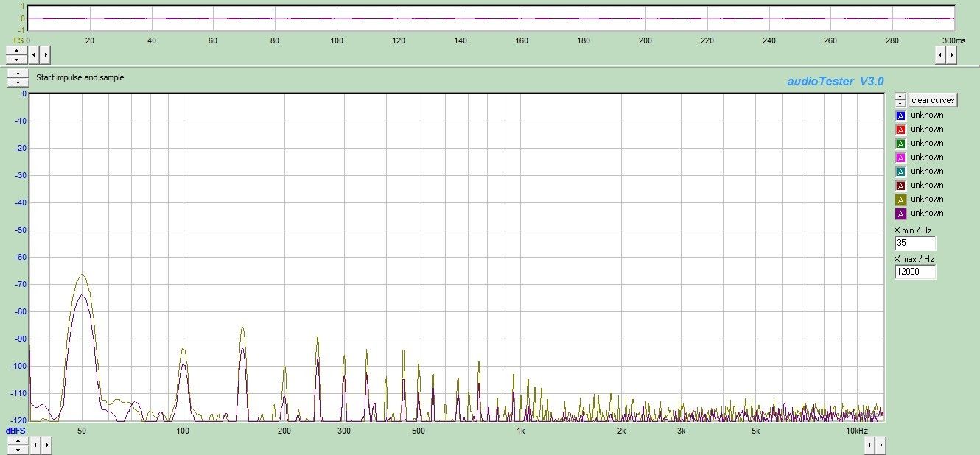Click right arrow under the 300ms label
Image resolution: width=980 pixels, height=455 pixels.
951,54
